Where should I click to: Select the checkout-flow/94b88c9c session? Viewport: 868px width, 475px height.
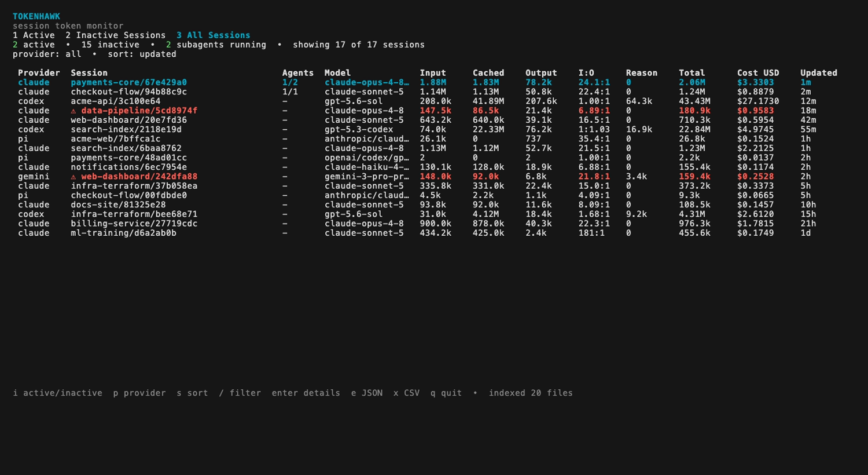(128, 92)
